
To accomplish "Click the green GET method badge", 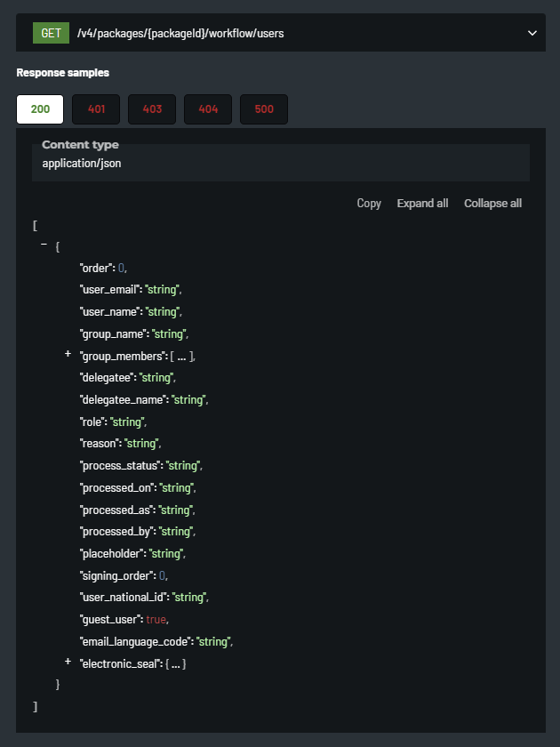I will pos(52,33).
